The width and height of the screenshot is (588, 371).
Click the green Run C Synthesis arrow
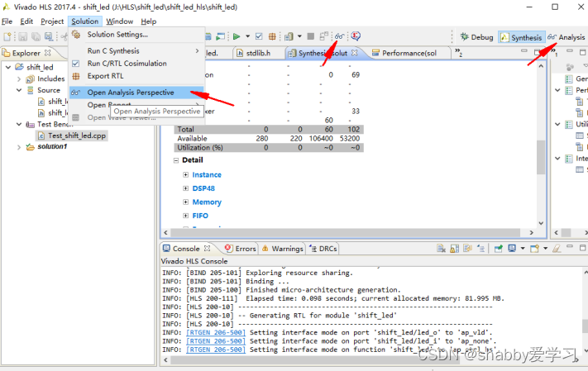[x=237, y=36]
